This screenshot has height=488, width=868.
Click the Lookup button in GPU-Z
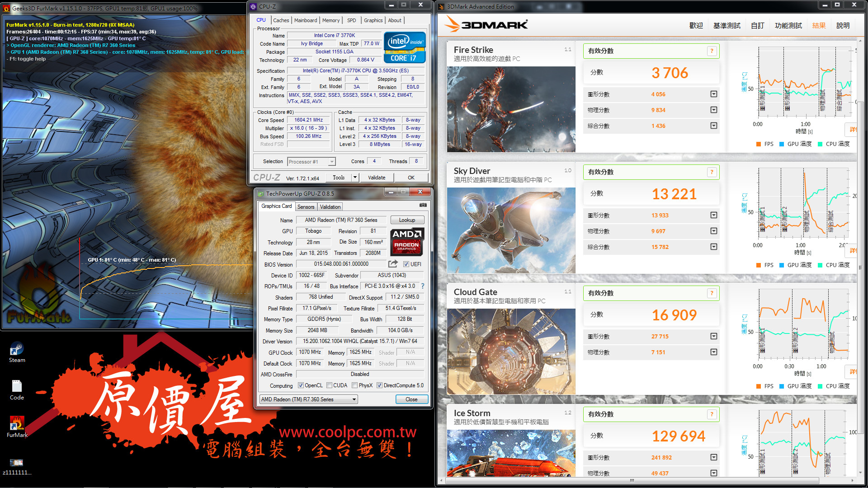407,220
